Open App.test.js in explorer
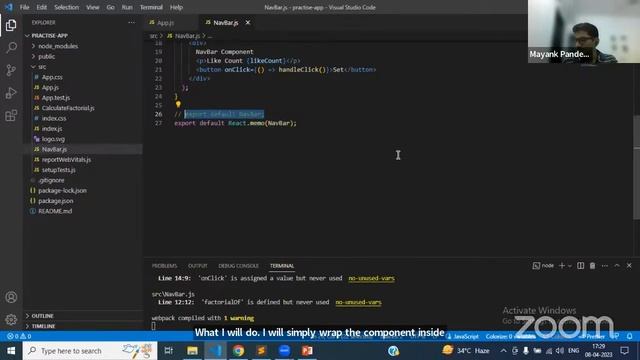 point(56,98)
